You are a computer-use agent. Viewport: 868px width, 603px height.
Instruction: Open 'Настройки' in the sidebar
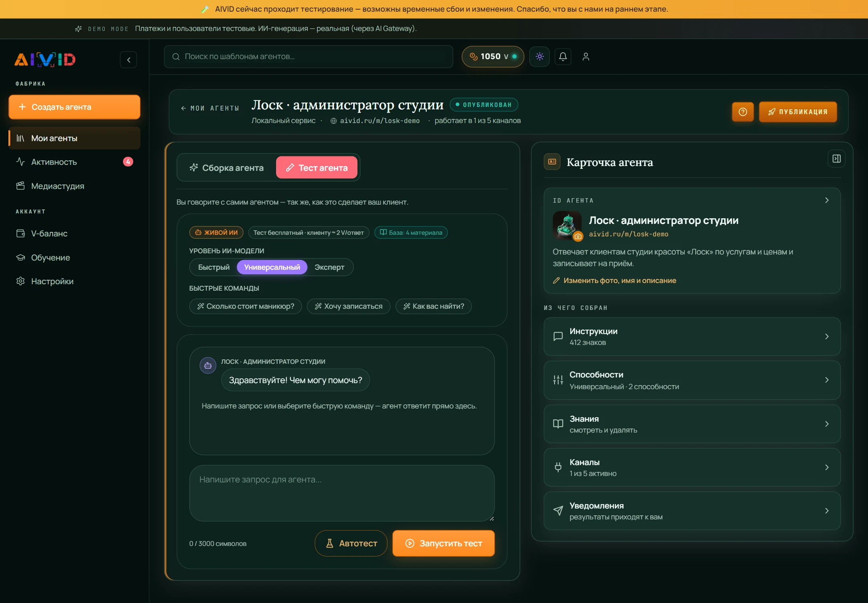point(74,281)
